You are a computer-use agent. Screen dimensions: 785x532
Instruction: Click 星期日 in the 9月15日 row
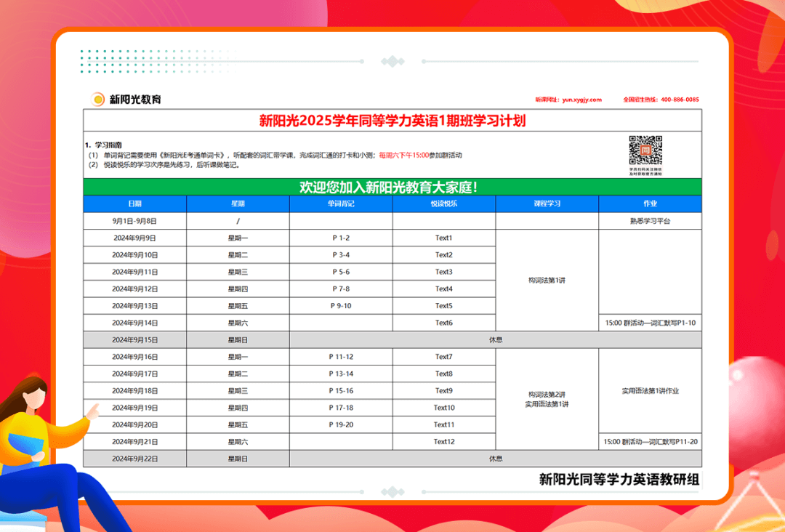pos(238,340)
